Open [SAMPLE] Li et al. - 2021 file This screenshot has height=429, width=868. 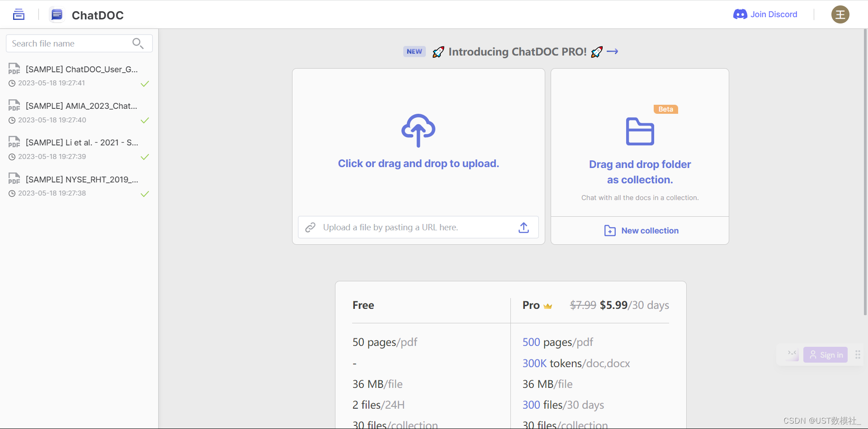(82, 142)
